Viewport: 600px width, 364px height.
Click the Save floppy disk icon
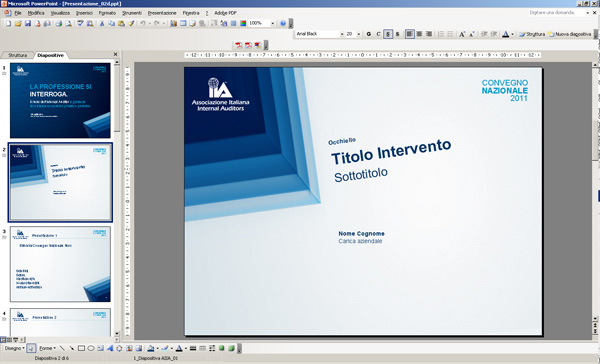pyautogui.click(x=28, y=23)
